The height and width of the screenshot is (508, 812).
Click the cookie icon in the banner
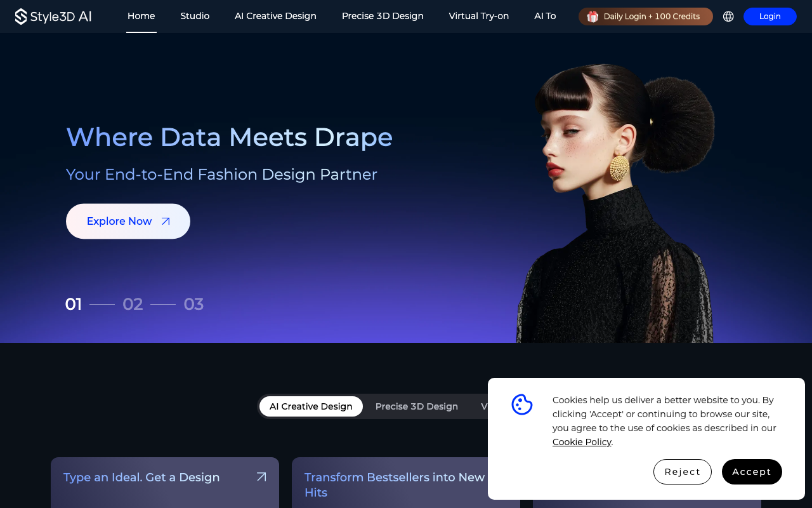(x=522, y=404)
